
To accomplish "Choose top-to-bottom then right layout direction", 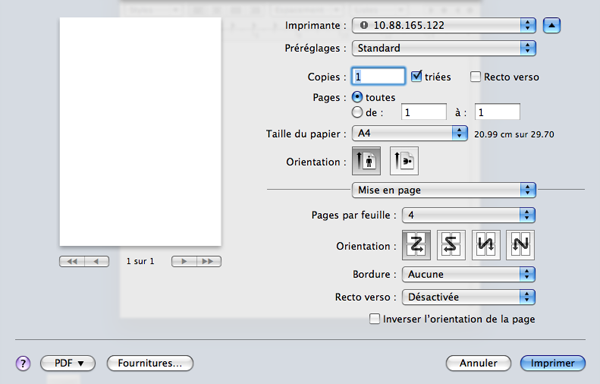I will click(486, 245).
